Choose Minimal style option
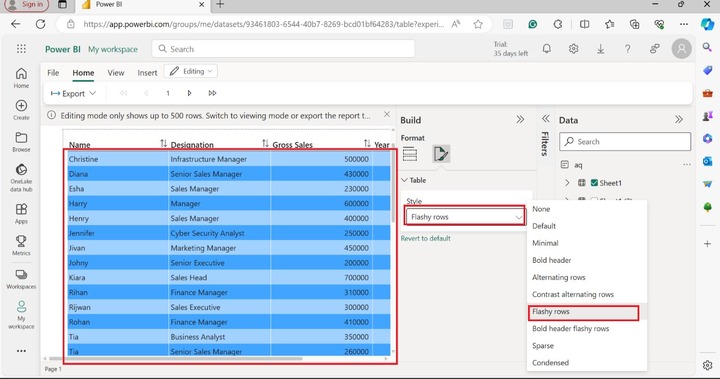Viewport: 720px width, 379px height. pos(587,243)
